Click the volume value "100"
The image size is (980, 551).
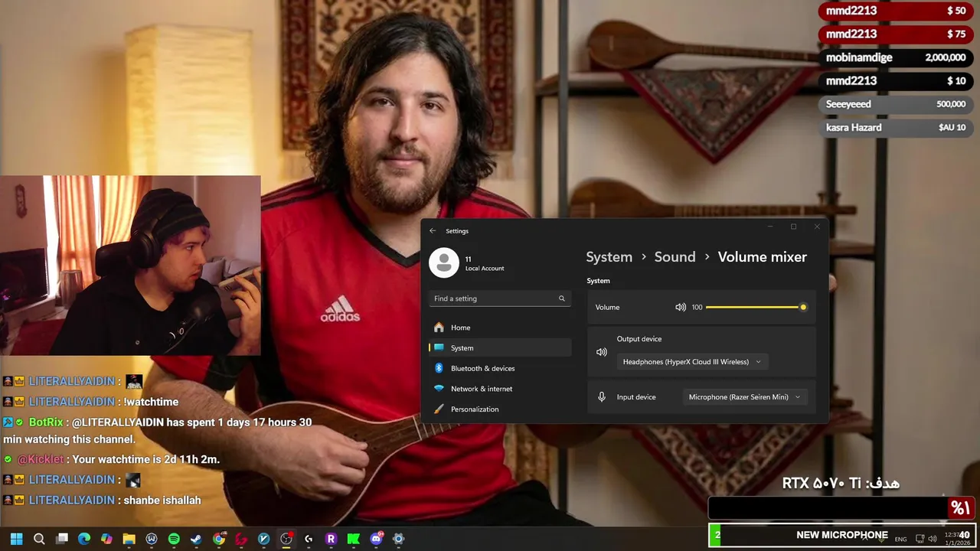697,307
